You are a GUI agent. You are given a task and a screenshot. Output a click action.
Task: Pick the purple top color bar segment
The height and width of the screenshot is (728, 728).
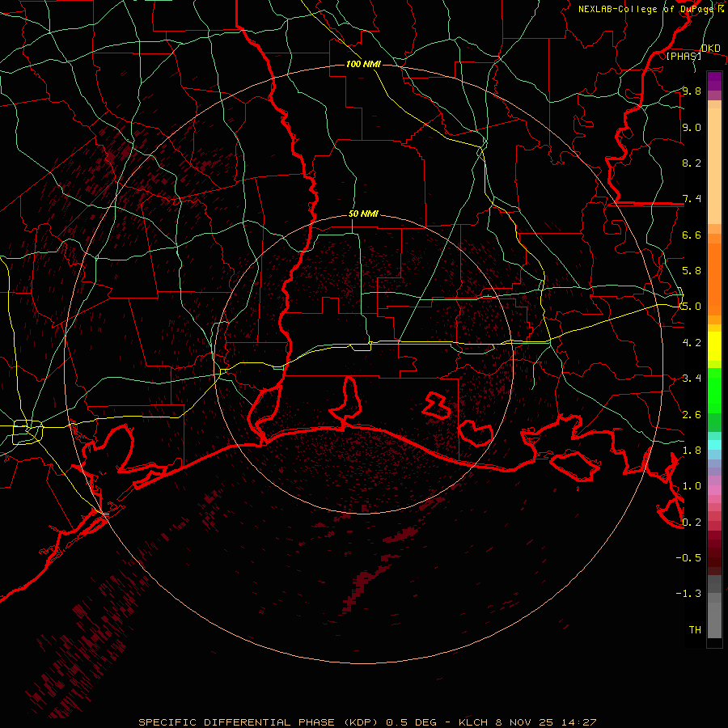pos(714,81)
